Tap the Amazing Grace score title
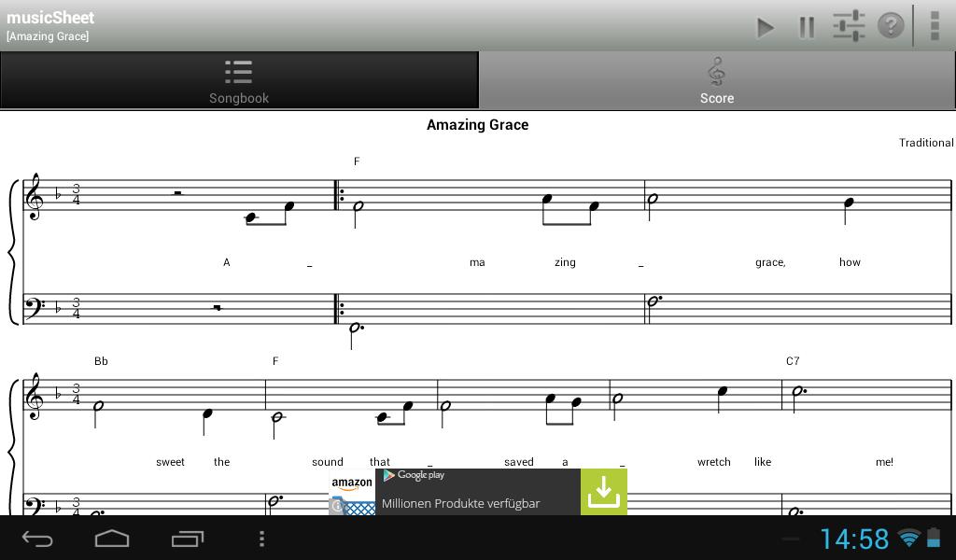 point(477,125)
